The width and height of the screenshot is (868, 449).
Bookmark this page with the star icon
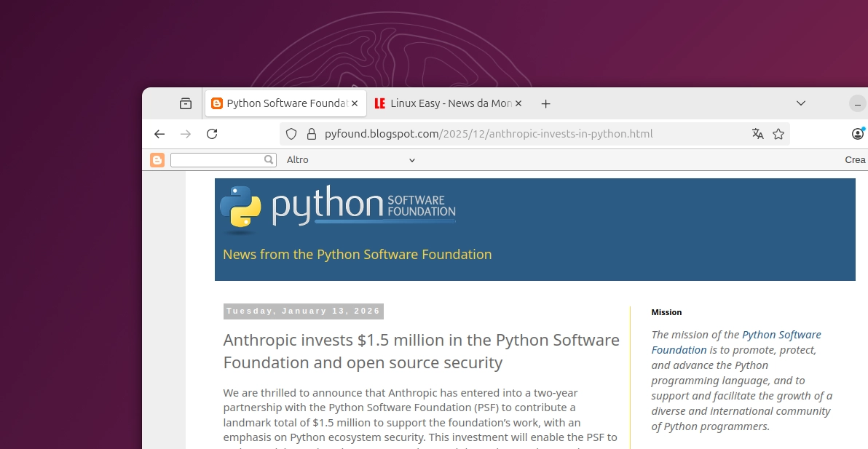pyautogui.click(x=778, y=134)
